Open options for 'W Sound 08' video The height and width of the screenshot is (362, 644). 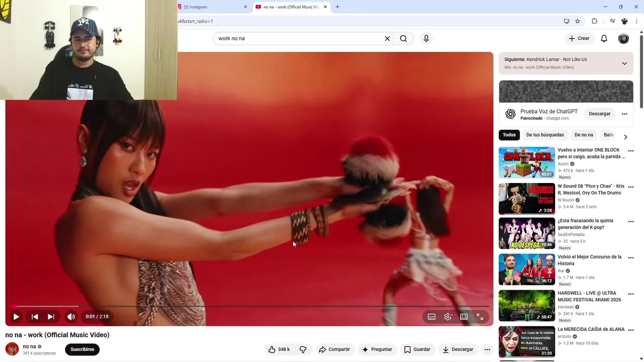coord(630,187)
